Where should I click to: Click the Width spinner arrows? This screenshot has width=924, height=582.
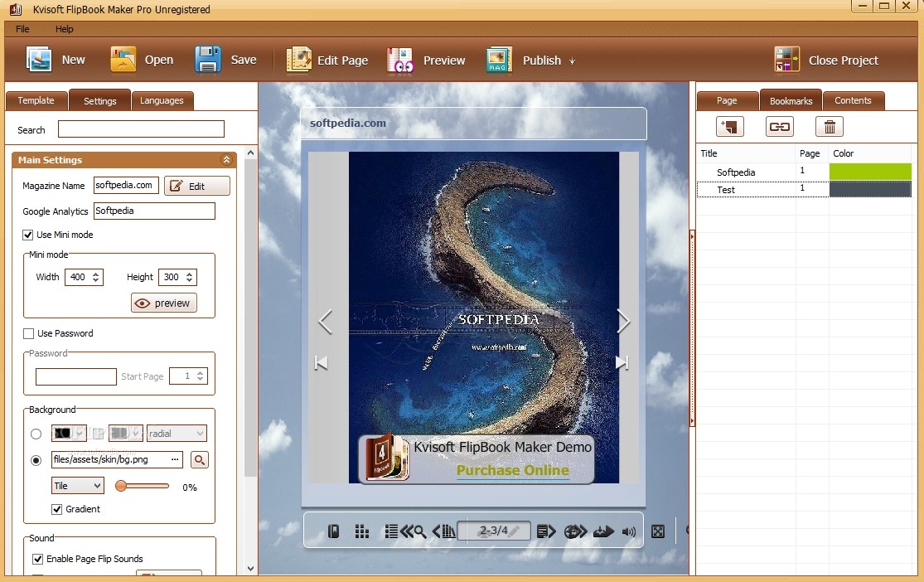(96, 277)
